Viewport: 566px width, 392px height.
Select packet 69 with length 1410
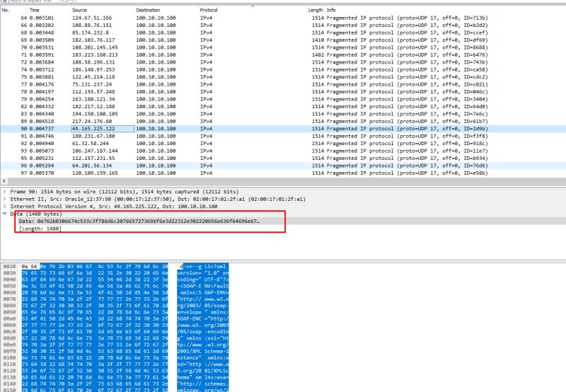[283, 40]
